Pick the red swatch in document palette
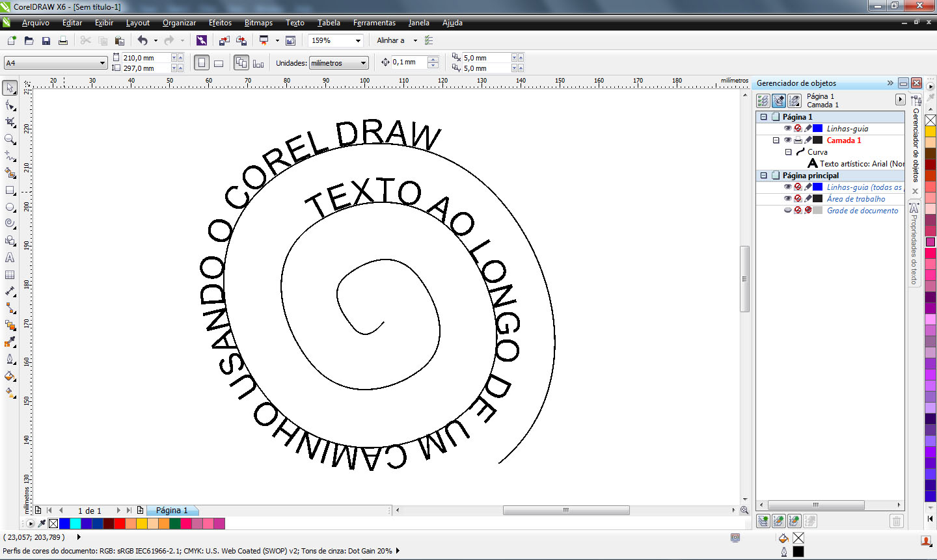This screenshot has width=937, height=560. [120, 524]
